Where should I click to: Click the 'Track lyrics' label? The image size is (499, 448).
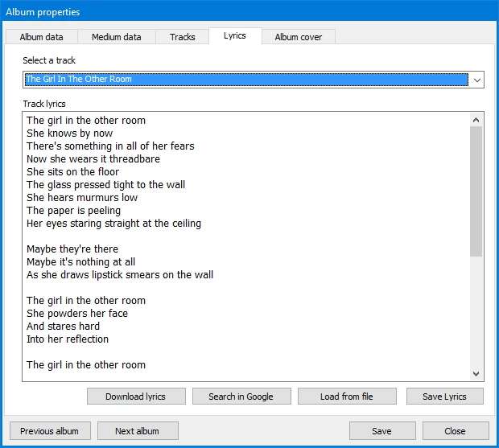(x=44, y=104)
